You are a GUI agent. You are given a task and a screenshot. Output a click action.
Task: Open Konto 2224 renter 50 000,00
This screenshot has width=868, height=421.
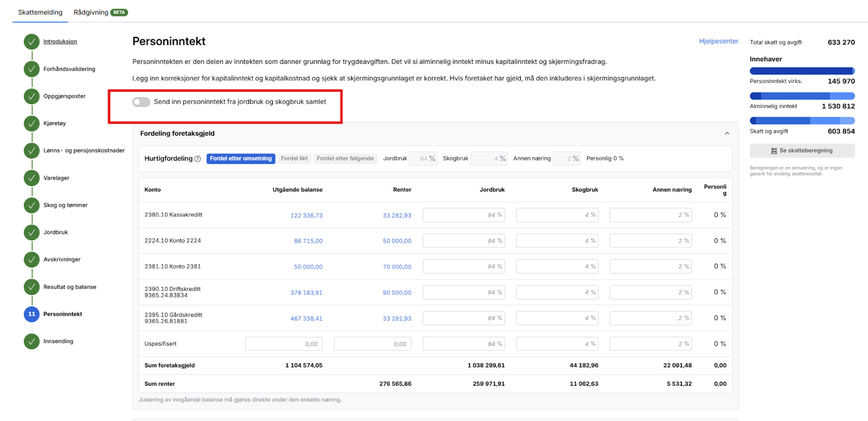point(397,241)
